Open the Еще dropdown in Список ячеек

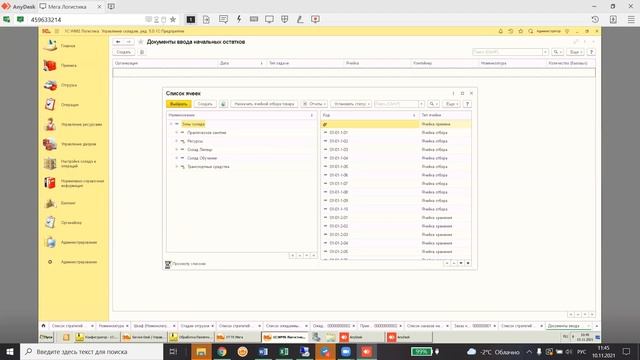[451, 104]
